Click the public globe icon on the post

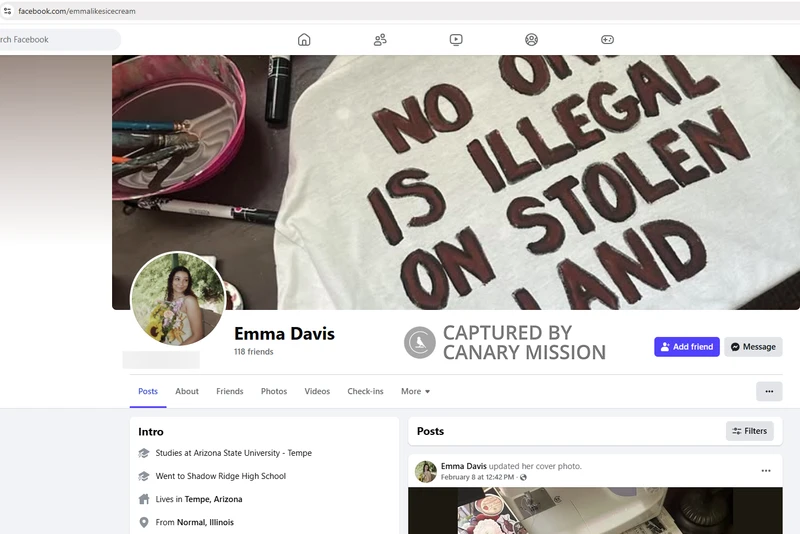[523, 477]
